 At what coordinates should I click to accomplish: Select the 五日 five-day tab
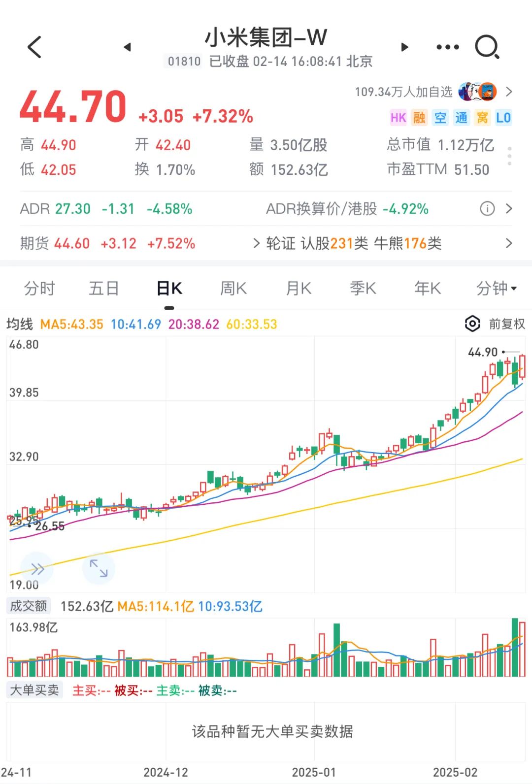click(x=104, y=288)
